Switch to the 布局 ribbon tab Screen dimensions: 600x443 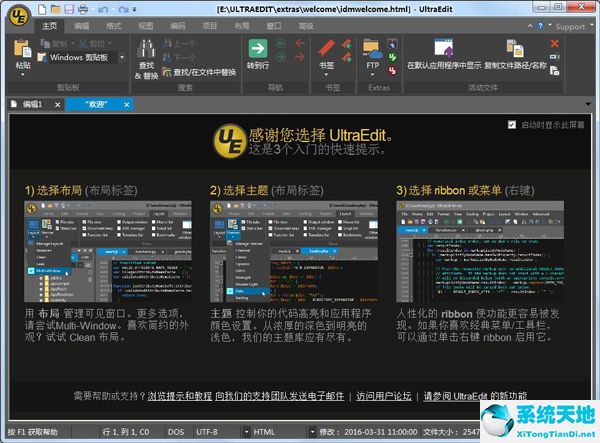pos(242,26)
